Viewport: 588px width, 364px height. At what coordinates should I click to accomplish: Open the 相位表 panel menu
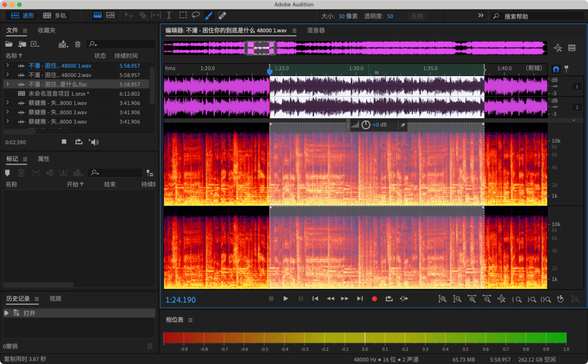click(191, 320)
